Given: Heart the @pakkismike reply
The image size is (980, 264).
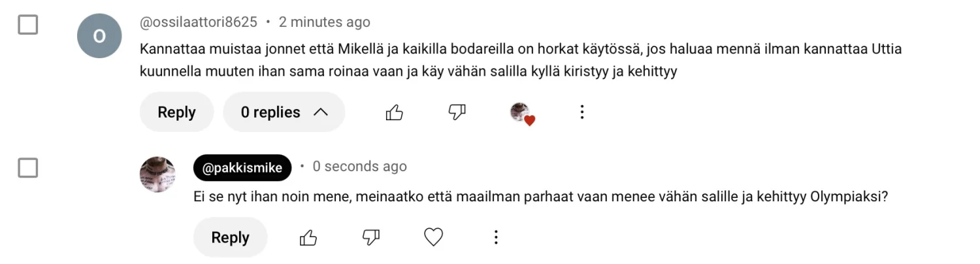Looking at the screenshot, I should coord(433,237).
